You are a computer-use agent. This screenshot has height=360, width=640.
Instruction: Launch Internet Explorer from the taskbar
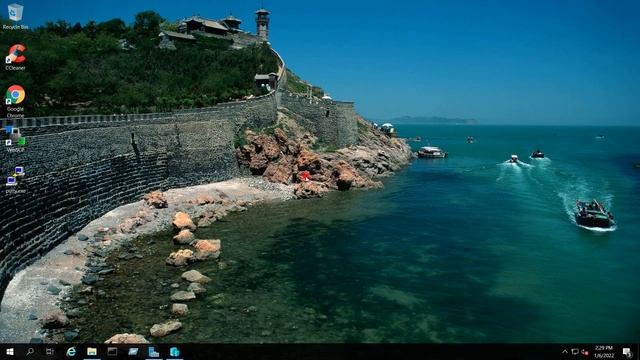coord(71,351)
